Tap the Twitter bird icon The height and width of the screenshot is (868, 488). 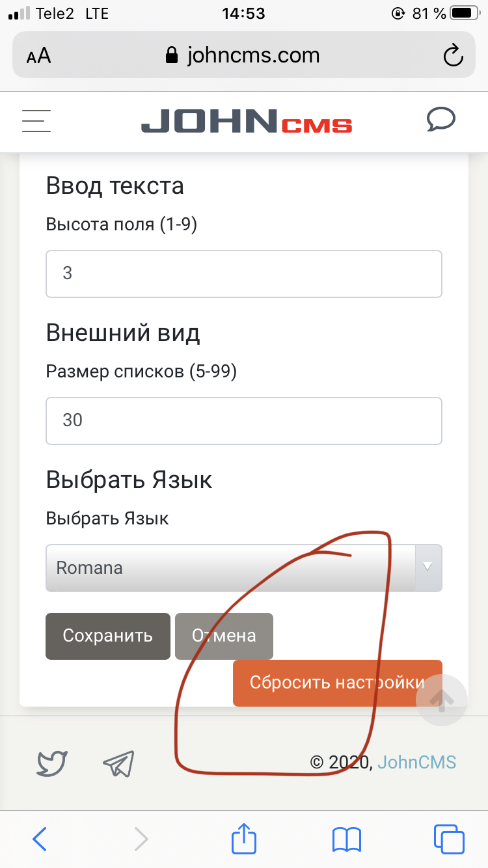tap(52, 763)
